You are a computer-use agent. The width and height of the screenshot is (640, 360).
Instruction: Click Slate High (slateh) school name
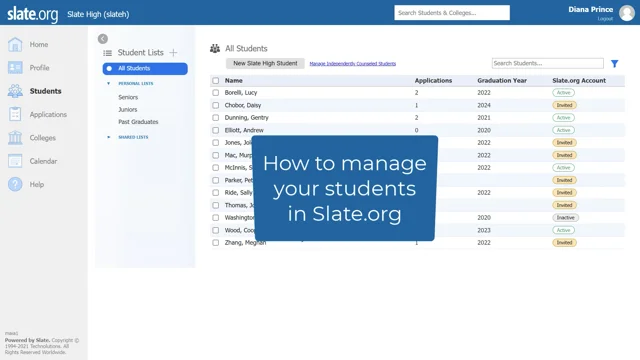pyautogui.click(x=98, y=14)
